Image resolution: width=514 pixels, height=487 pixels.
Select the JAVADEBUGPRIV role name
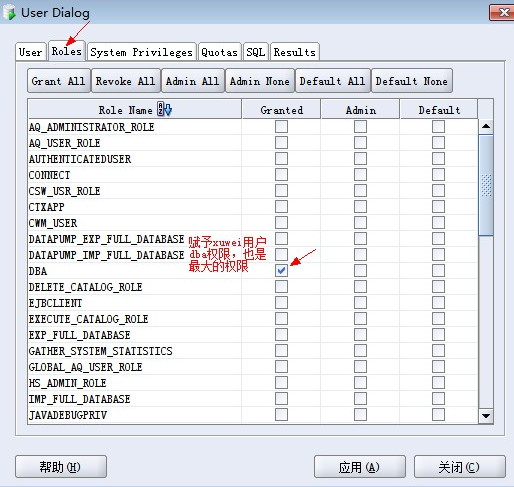point(68,415)
